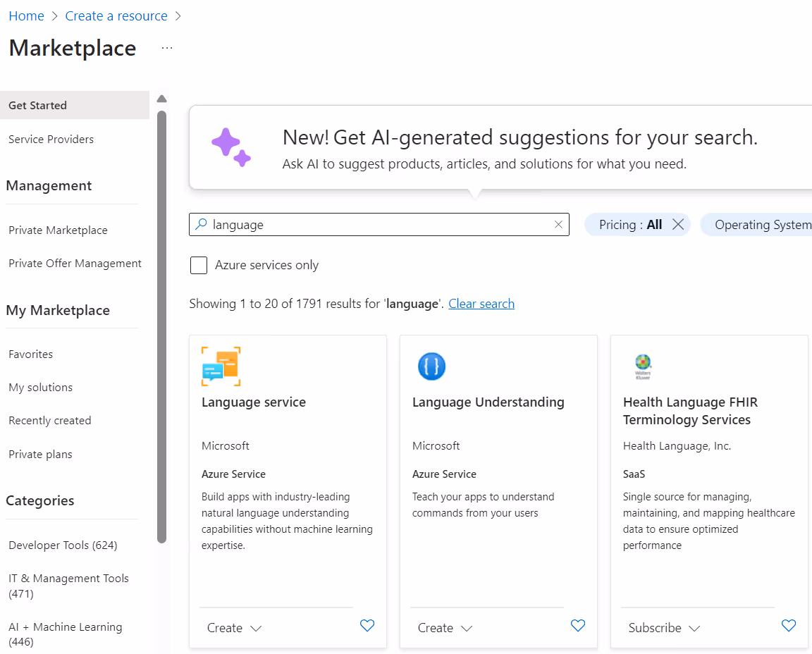
Task: Clear the search box with the X icon
Action: (x=558, y=225)
